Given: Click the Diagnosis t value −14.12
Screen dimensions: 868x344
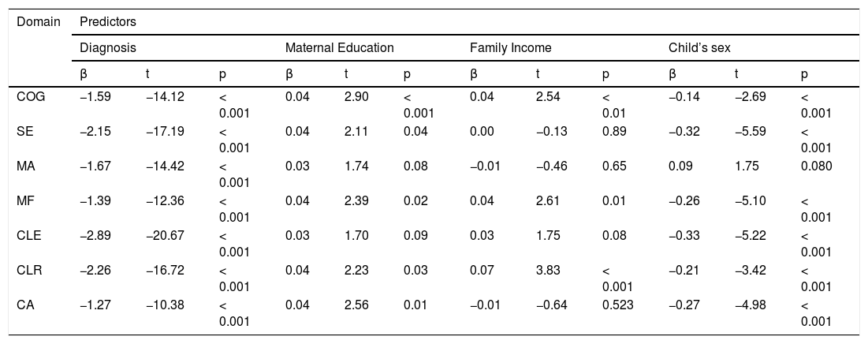Looking at the screenshot, I should (x=164, y=96).
